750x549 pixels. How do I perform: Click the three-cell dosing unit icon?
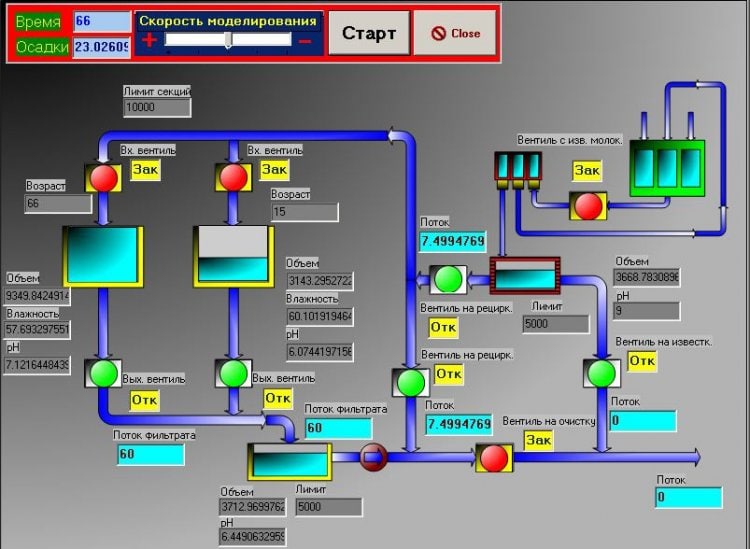click(x=518, y=170)
